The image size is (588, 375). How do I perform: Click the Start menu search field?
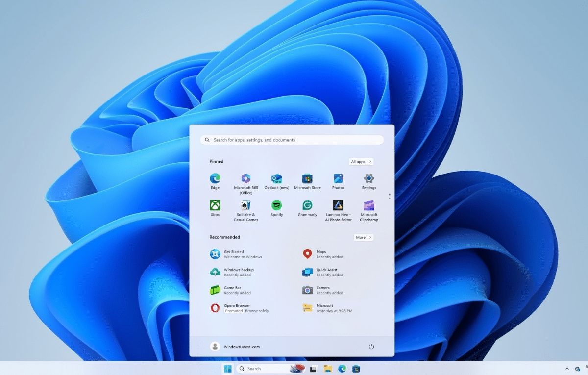pos(292,140)
